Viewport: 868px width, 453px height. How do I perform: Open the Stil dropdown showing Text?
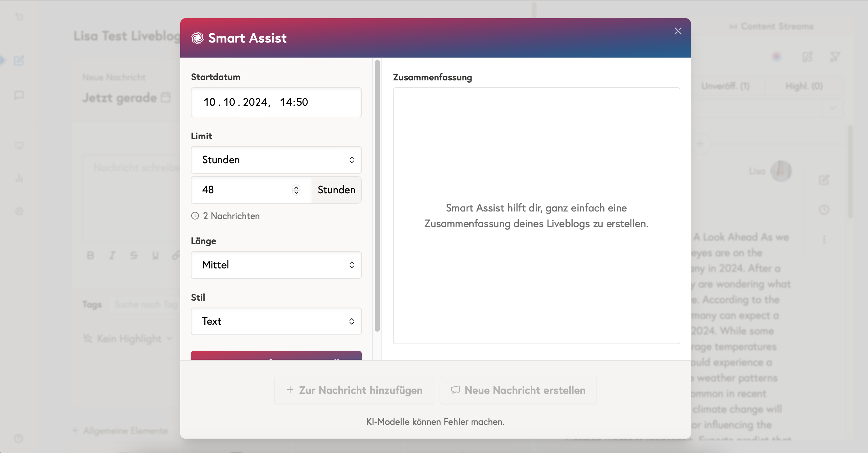(276, 321)
